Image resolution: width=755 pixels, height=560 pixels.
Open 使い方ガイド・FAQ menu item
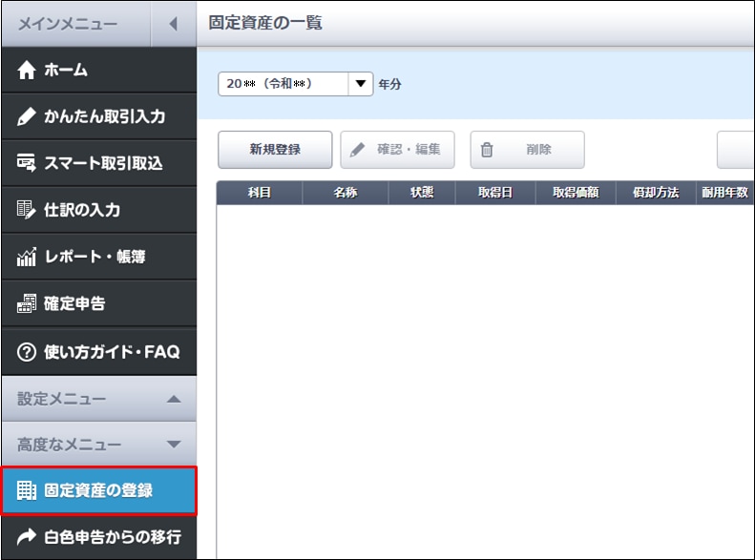tap(98, 352)
